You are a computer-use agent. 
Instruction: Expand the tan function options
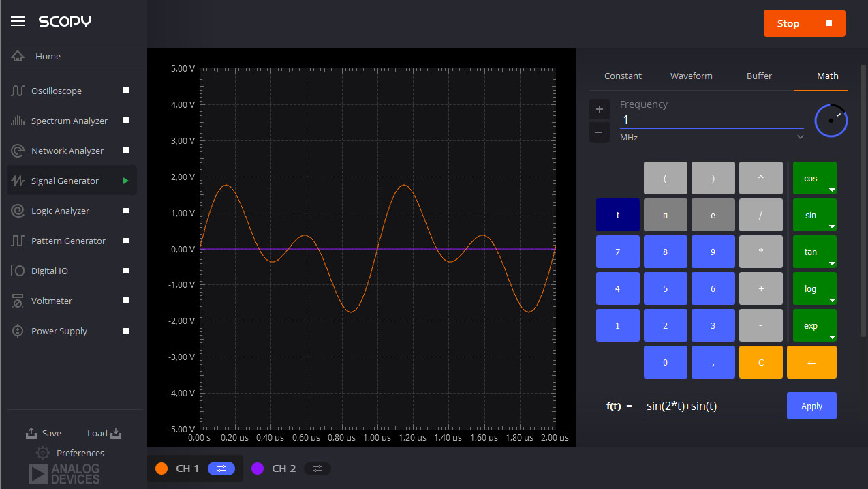831,264
